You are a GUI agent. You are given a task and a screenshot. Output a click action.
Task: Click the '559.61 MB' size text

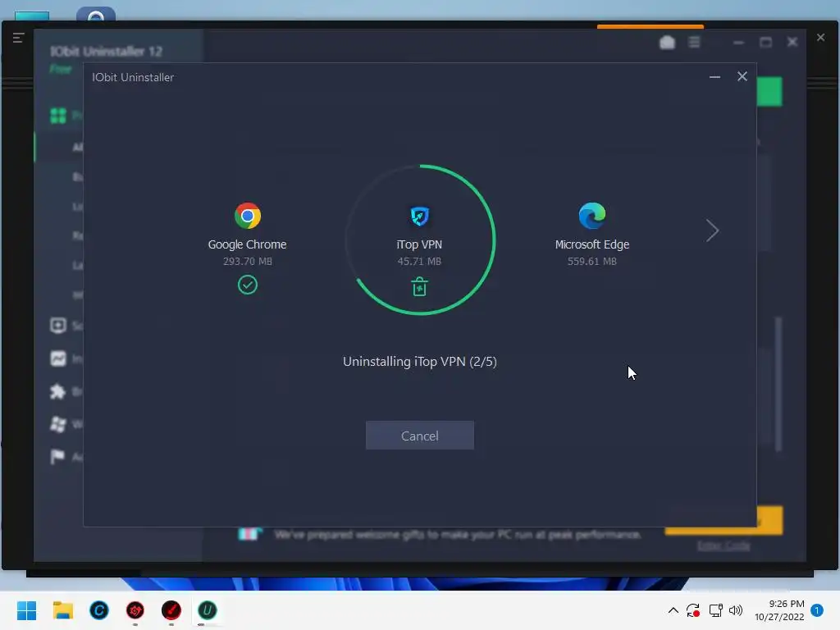pos(592,262)
